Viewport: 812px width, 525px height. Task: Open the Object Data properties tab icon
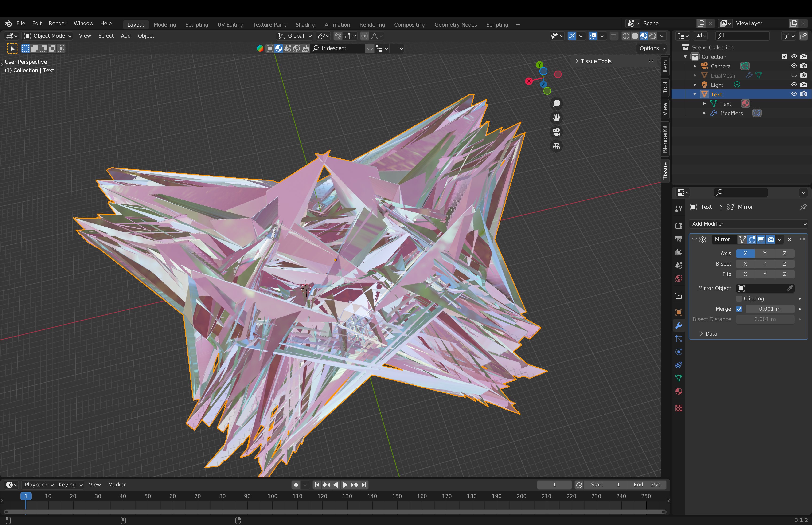click(678, 378)
